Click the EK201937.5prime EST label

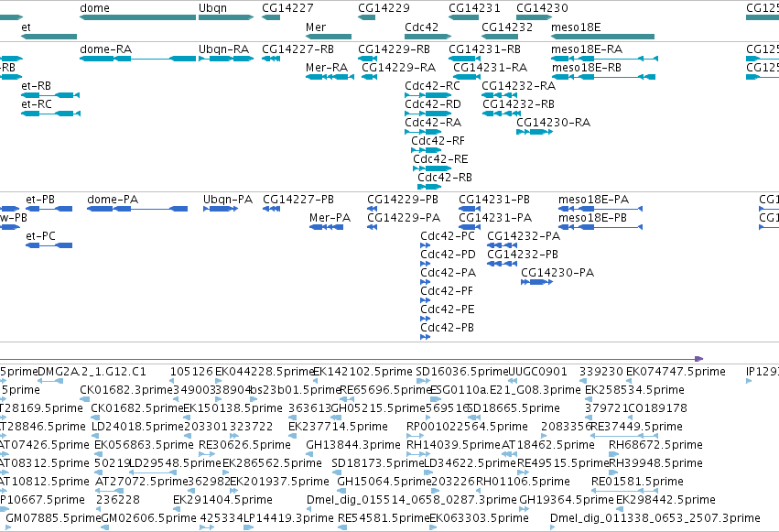(x=279, y=482)
